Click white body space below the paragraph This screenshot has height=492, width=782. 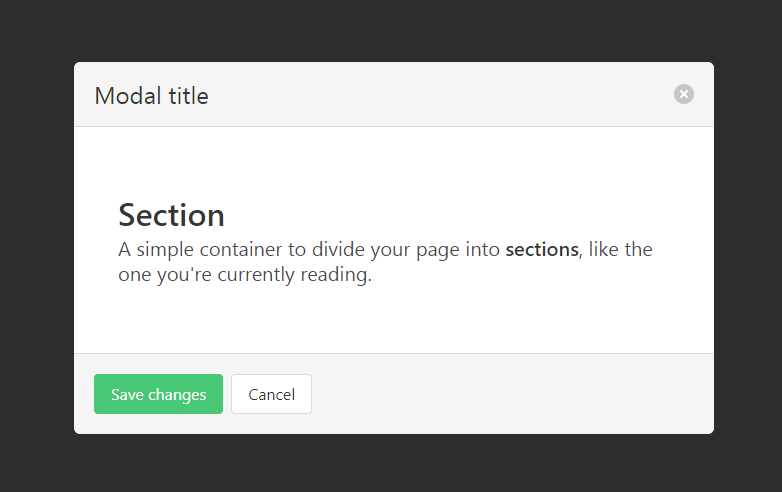(x=394, y=320)
